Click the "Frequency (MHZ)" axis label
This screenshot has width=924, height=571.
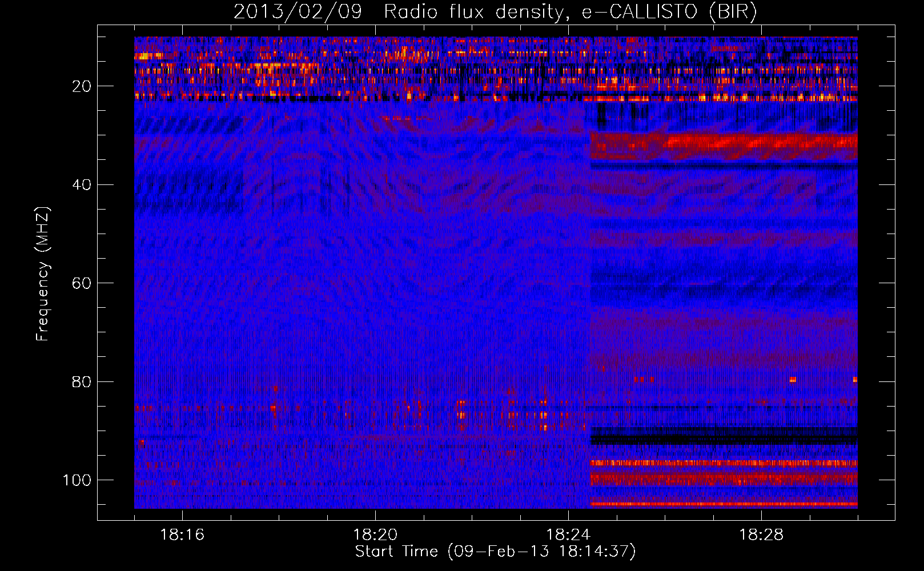43,274
